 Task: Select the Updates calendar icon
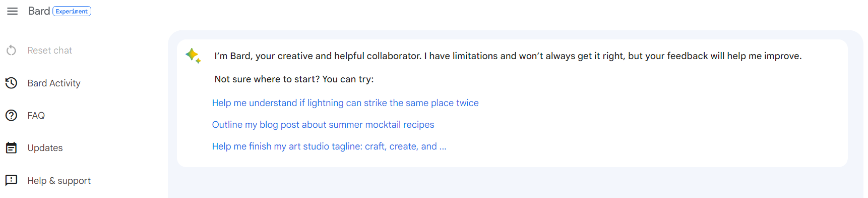click(12, 147)
